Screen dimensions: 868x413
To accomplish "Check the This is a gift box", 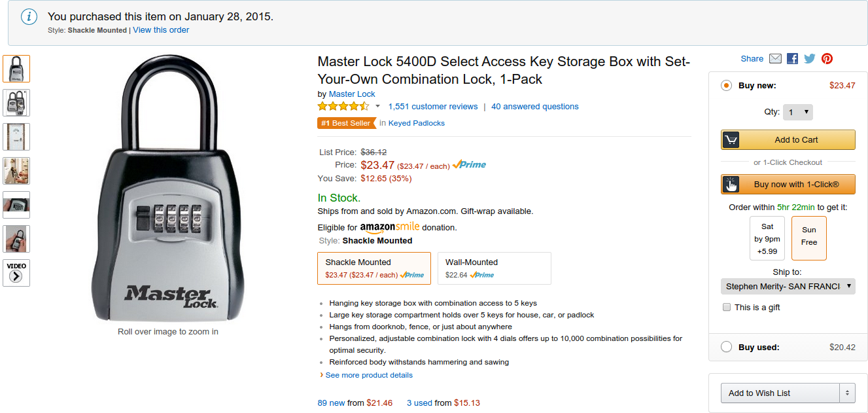I will 726,308.
